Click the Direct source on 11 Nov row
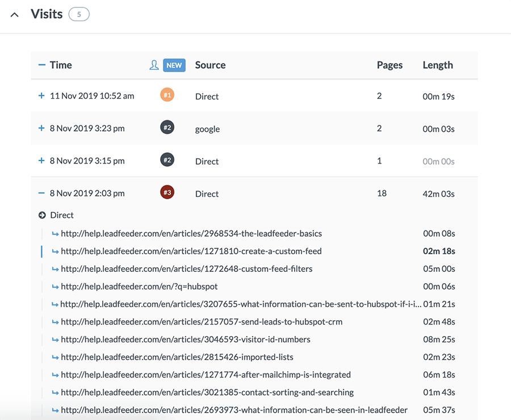Viewport: 511px width, 420px height. tap(207, 96)
